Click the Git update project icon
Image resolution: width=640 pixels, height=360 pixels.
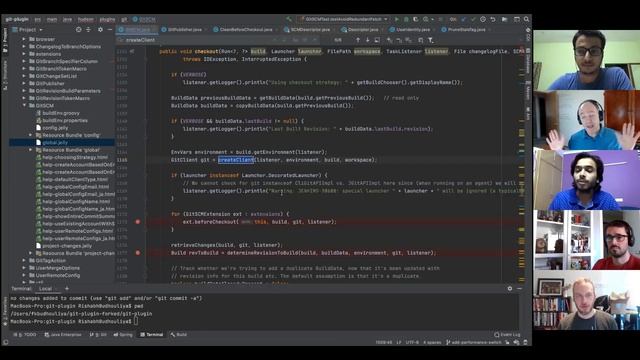(x=464, y=19)
